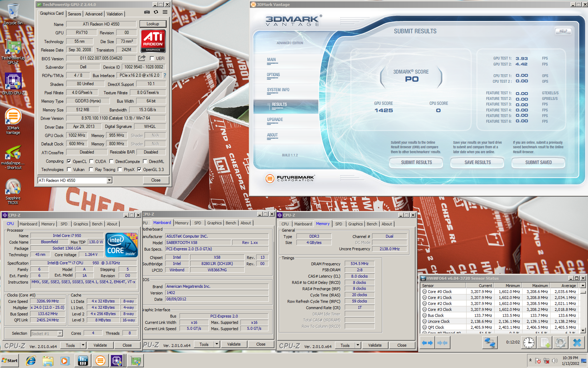Open Tools dropdown arrow in right CPU-Z window
The image size is (588, 368).
[358, 345]
